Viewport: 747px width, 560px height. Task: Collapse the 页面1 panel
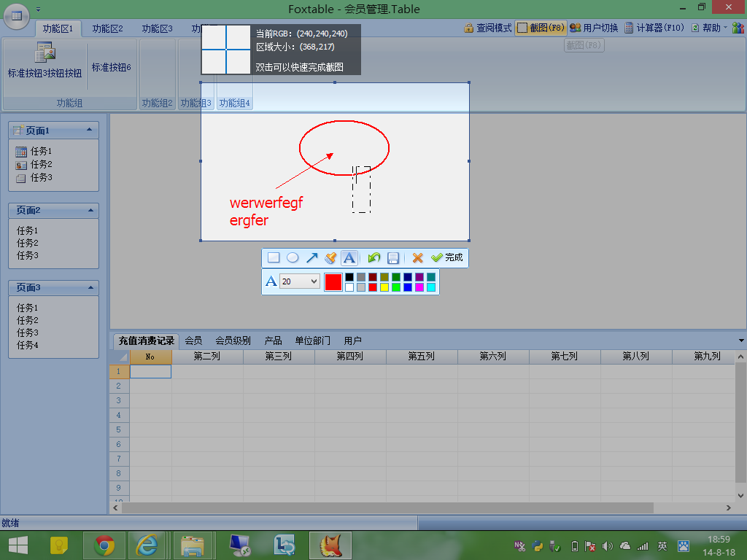click(90, 130)
